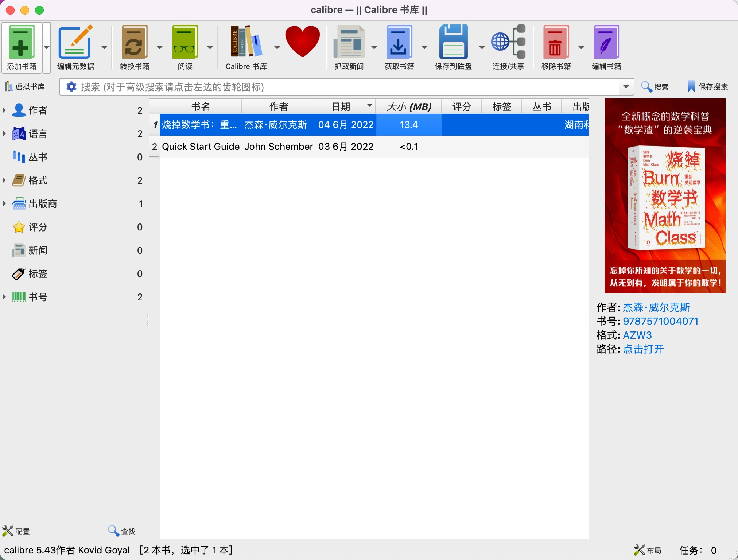Sort by 大小 (MB) size column header
The height and width of the screenshot is (560, 738).
(409, 106)
